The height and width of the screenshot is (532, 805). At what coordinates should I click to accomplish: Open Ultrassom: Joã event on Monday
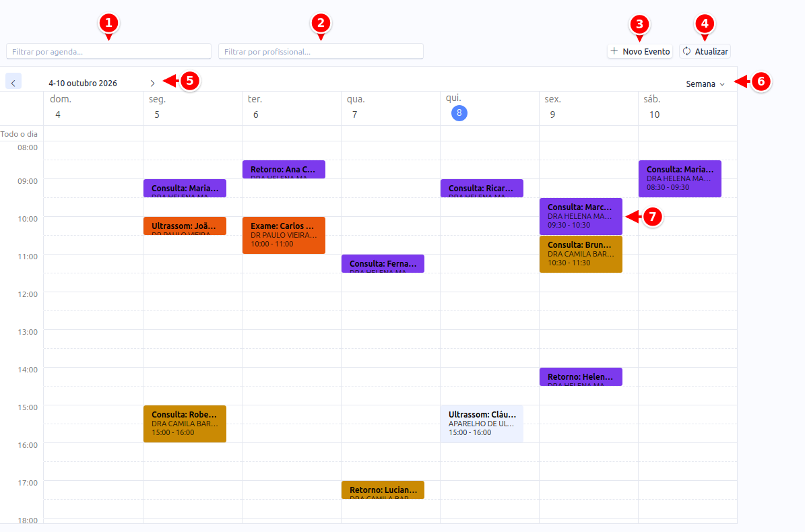pos(185,226)
